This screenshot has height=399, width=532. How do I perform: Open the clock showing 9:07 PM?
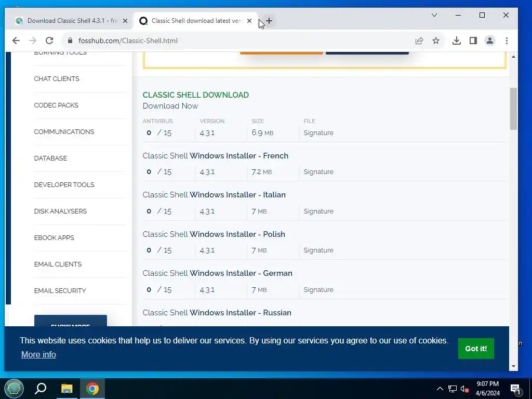[487, 389]
